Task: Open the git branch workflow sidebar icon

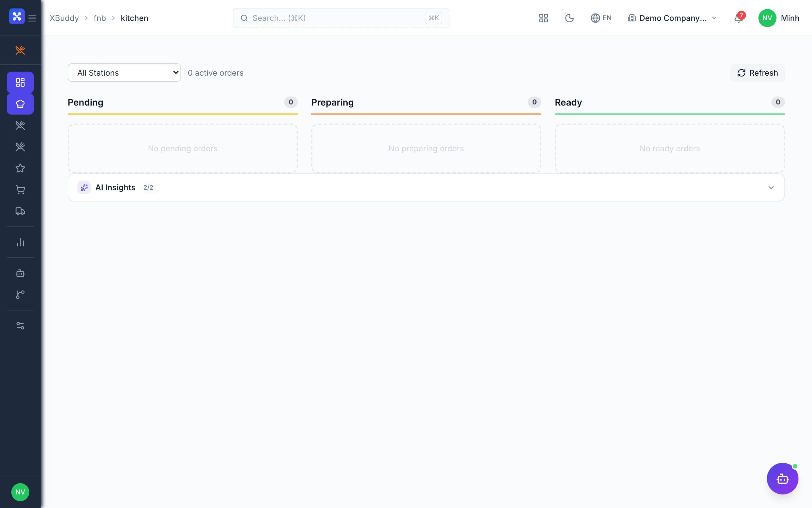Action: (20, 295)
